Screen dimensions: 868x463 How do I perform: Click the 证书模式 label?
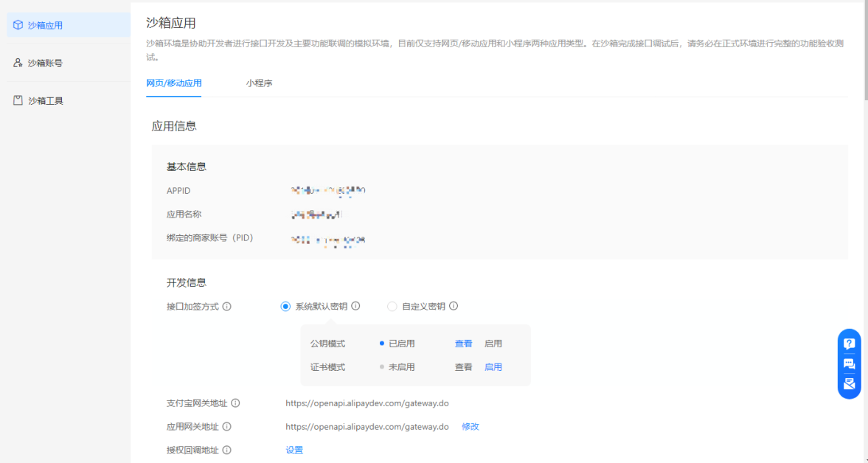(x=327, y=366)
